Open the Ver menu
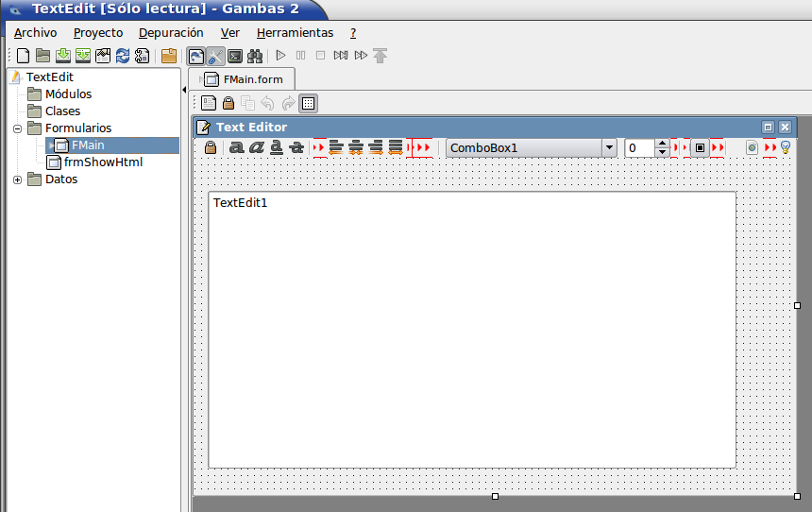812x512 pixels. (x=230, y=33)
